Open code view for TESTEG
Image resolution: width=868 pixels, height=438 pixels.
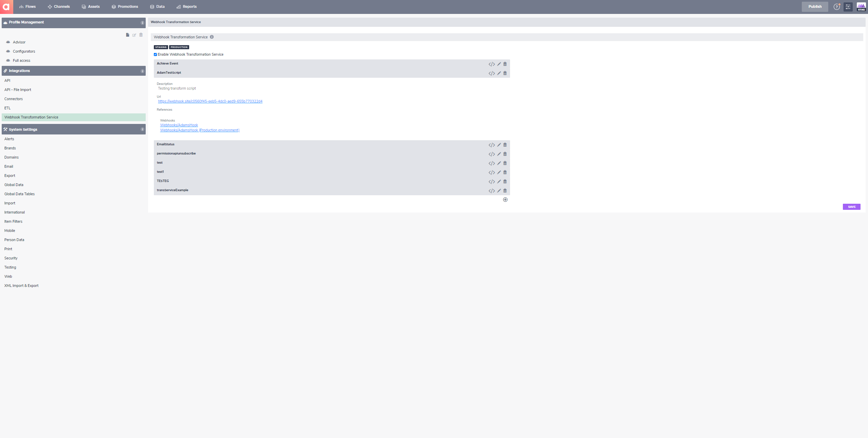point(491,182)
